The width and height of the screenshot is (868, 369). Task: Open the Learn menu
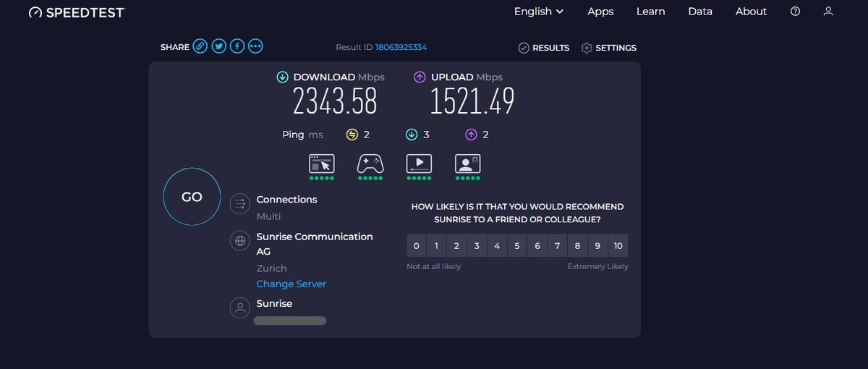(651, 12)
